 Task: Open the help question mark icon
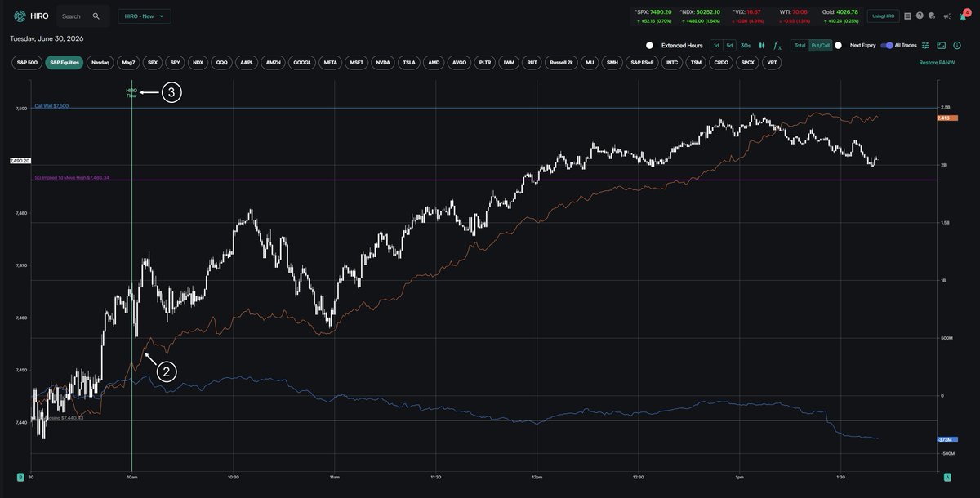click(x=920, y=16)
